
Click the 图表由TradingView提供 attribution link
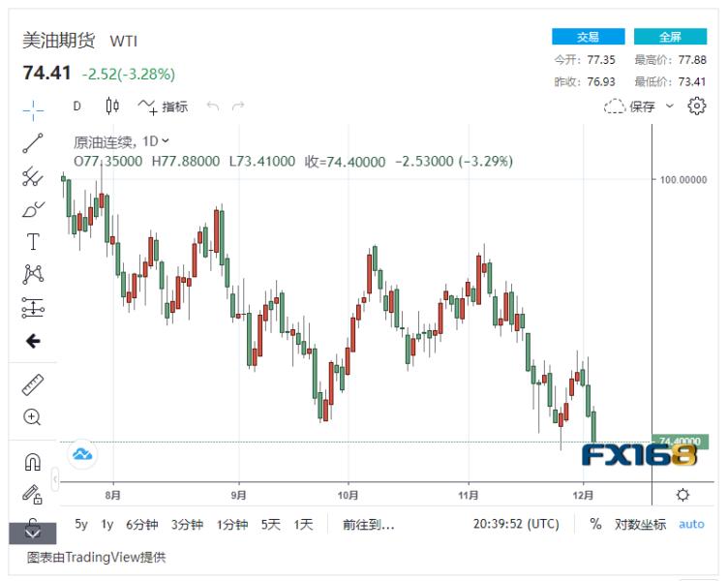click(96, 557)
